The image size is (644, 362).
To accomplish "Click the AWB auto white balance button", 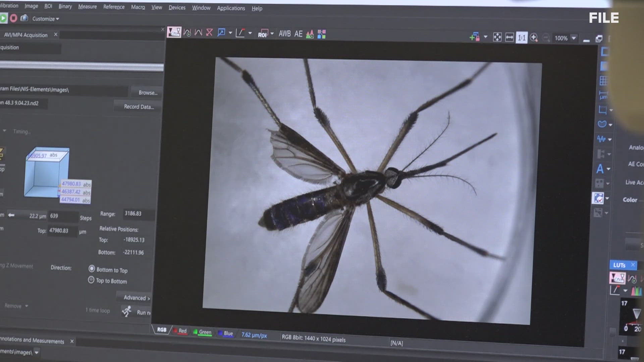I will pyautogui.click(x=284, y=34).
